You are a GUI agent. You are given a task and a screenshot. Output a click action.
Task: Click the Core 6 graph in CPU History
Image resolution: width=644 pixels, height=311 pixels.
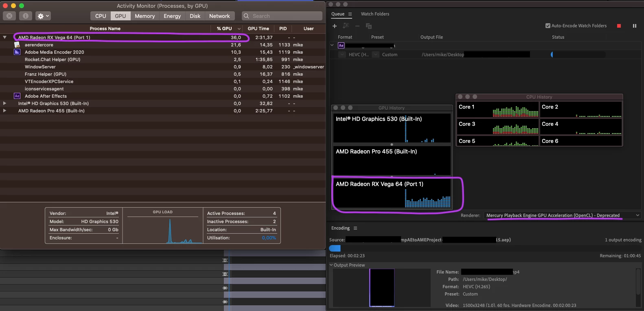[x=581, y=141]
